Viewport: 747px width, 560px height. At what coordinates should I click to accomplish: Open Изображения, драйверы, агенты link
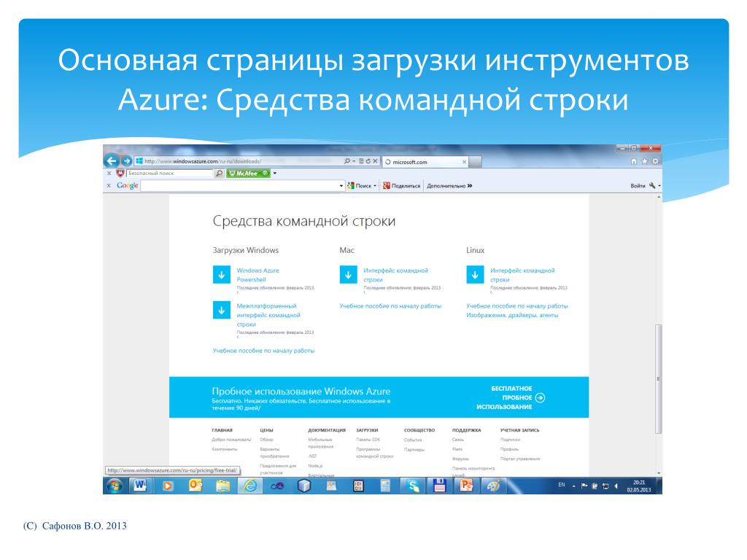coord(512,315)
